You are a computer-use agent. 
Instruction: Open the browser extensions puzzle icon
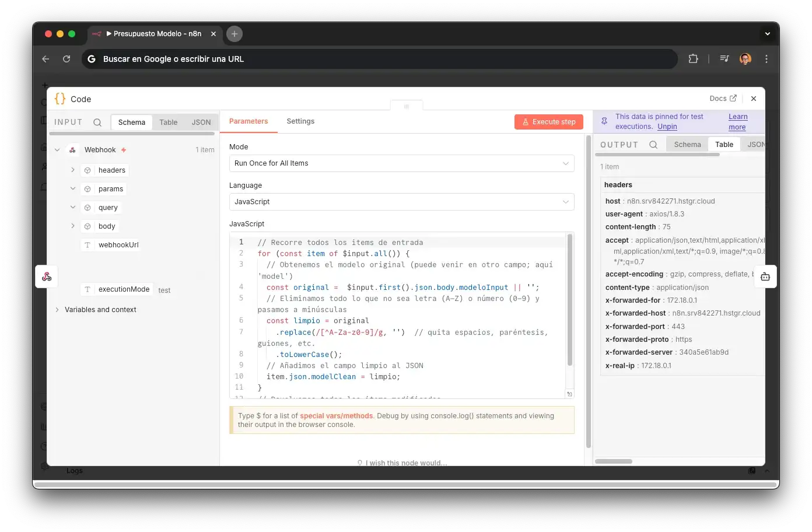(x=693, y=59)
